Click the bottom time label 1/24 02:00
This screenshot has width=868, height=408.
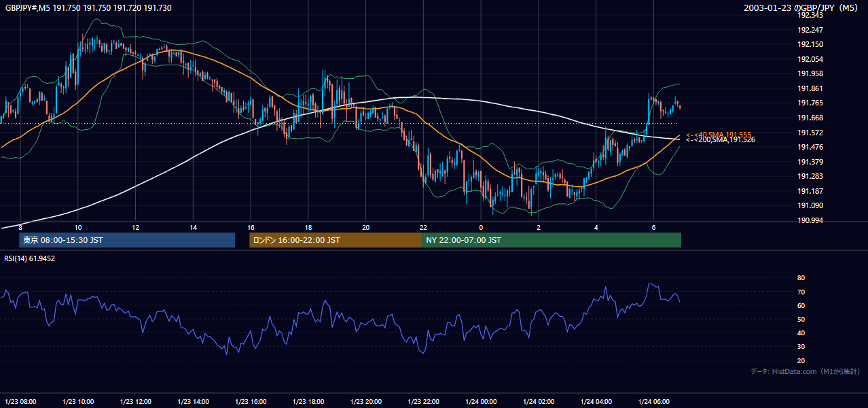point(539,402)
